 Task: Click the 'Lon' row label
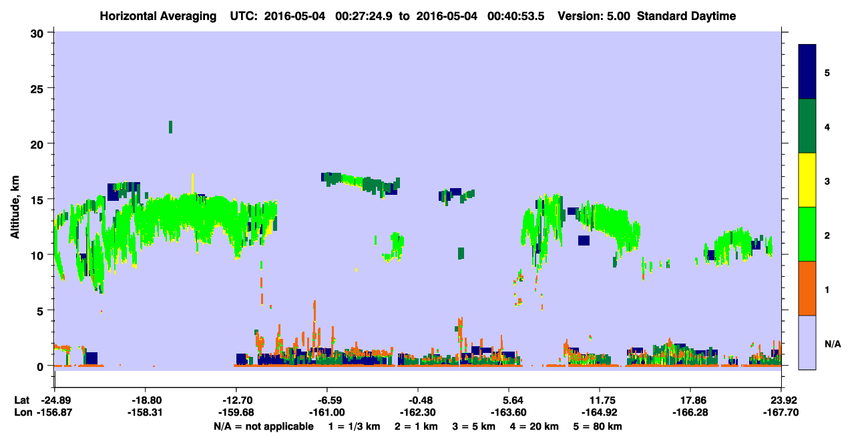22,412
